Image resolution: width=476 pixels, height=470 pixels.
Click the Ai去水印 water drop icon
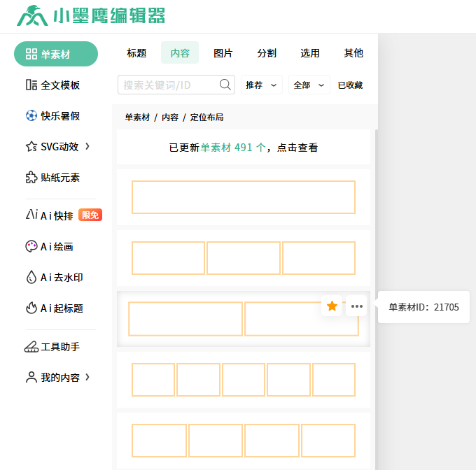[31, 277]
